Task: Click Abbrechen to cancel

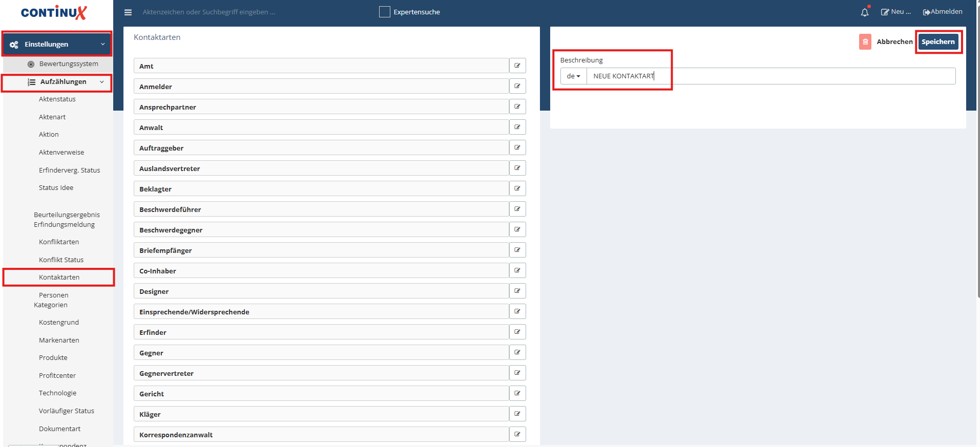Action: [x=894, y=42]
